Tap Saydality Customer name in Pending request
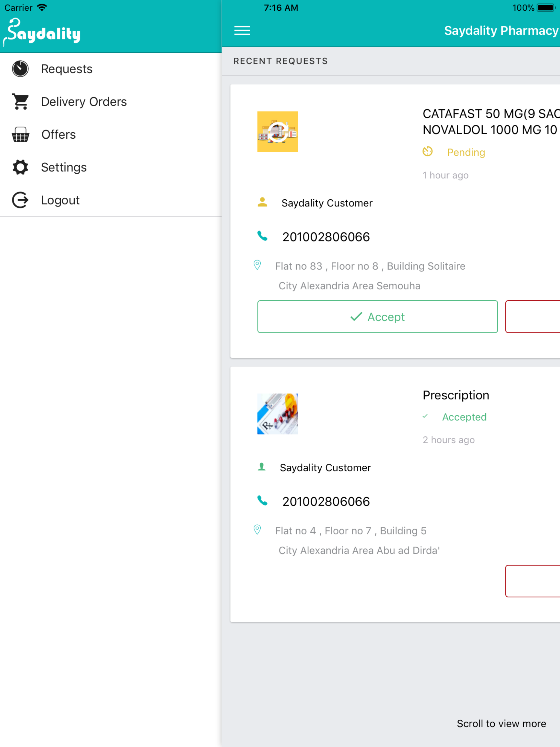 [327, 203]
